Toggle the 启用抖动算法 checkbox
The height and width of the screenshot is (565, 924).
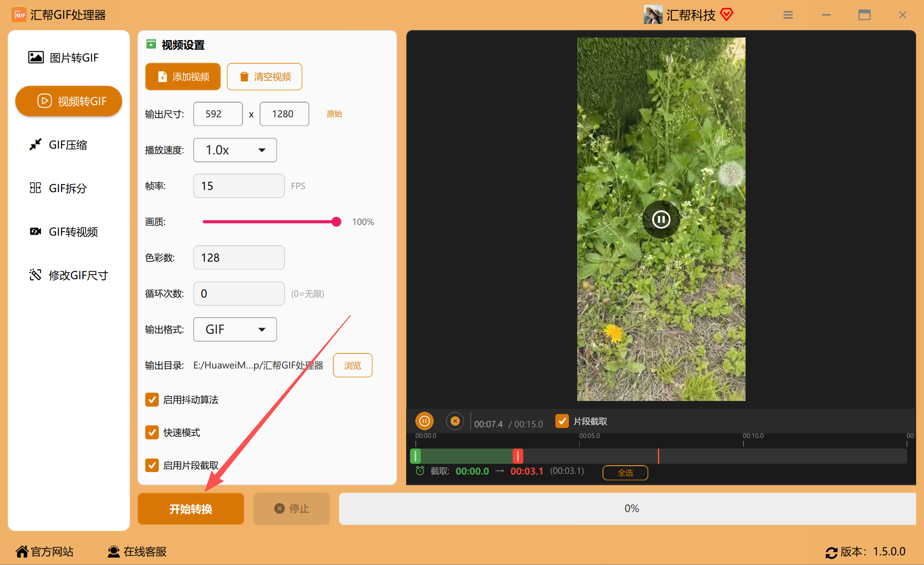[152, 400]
